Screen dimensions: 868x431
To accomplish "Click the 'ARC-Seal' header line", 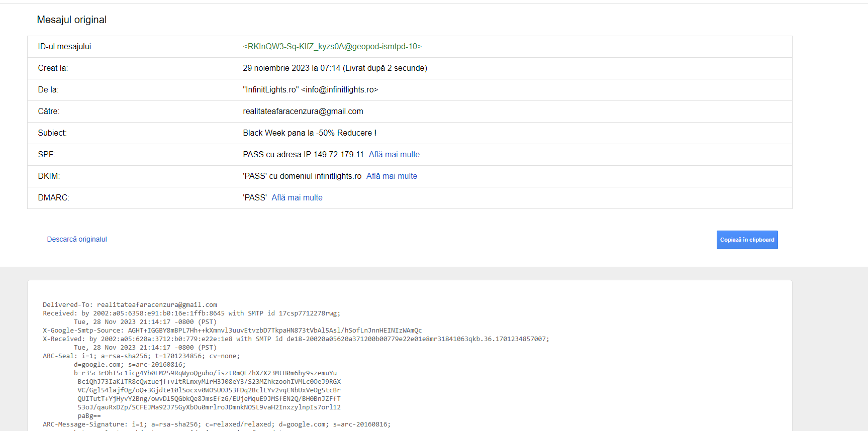I will coord(141,356).
